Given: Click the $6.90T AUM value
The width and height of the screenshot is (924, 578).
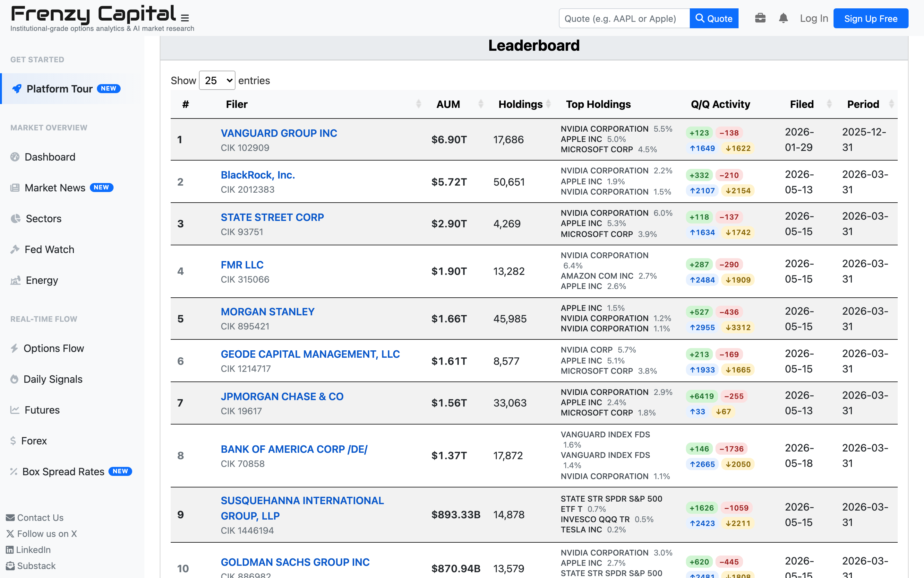Looking at the screenshot, I should point(449,140).
